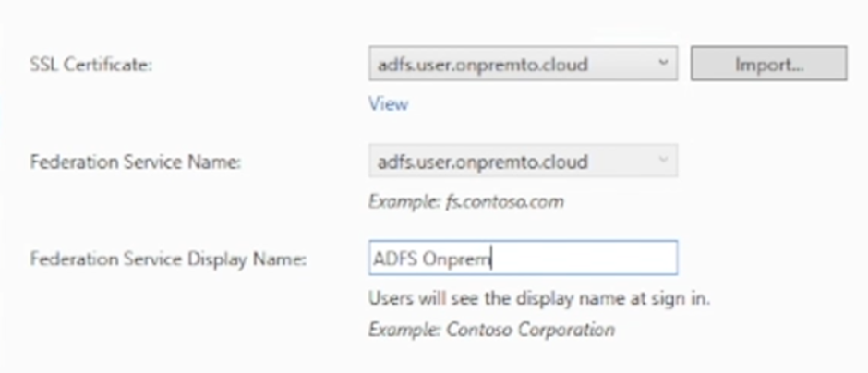Select the Federation Service Display Name label
This screenshot has width=868, height=373.
click(168, 259)
